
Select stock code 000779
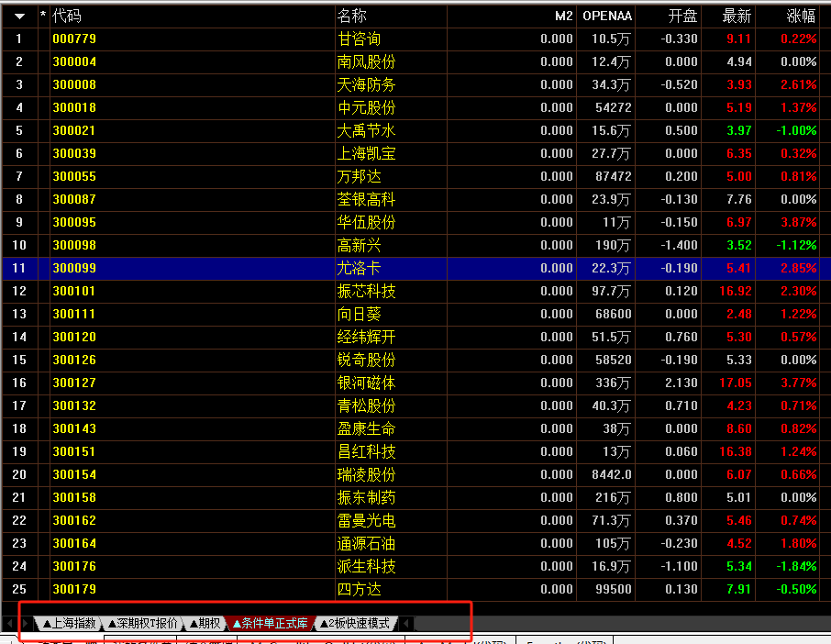point(74,39)
